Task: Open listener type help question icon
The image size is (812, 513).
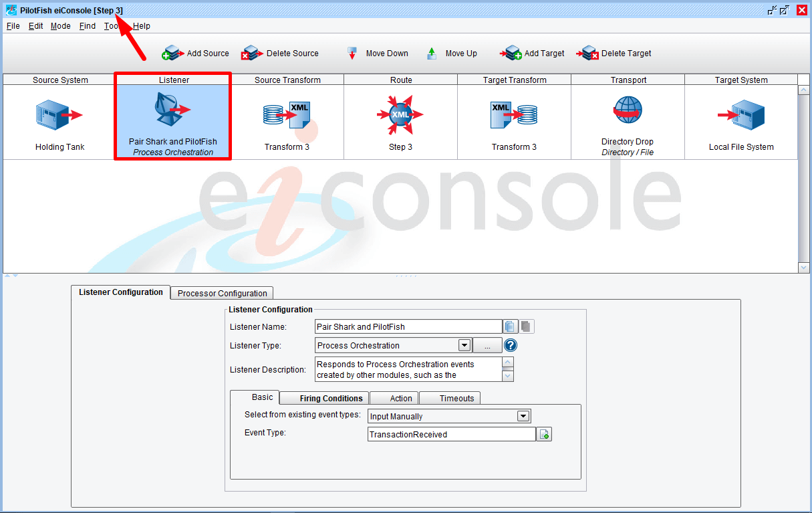Action: tap(511, 346)
